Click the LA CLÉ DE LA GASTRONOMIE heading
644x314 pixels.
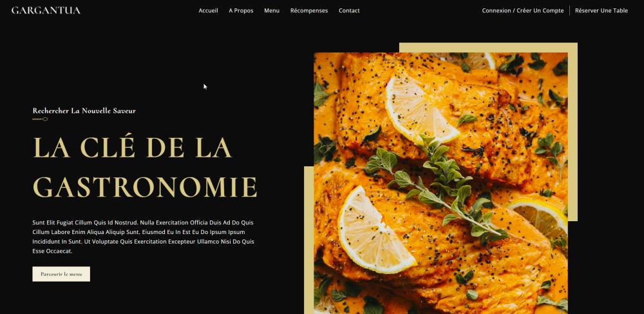(145, 167)
